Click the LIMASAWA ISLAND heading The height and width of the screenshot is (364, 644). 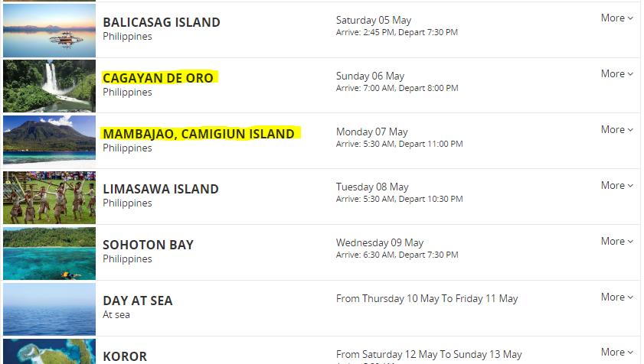(161, 189)
